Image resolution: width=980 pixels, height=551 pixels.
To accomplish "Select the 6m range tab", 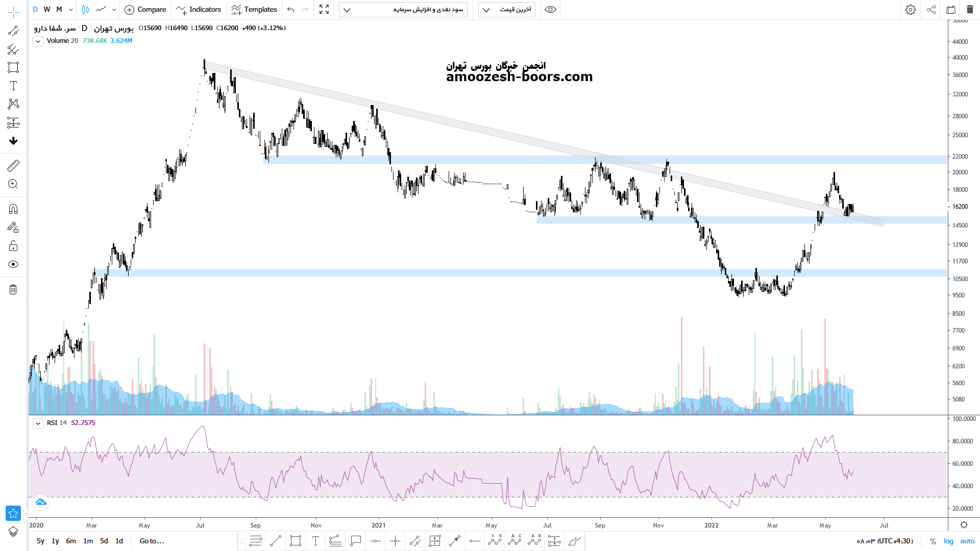I will pos(71,541).
